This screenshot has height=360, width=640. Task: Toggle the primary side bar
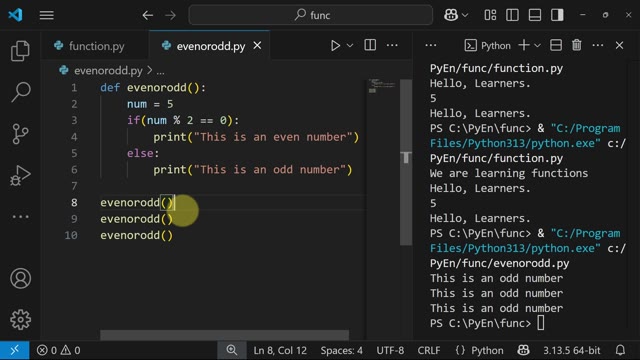point(512,15)
